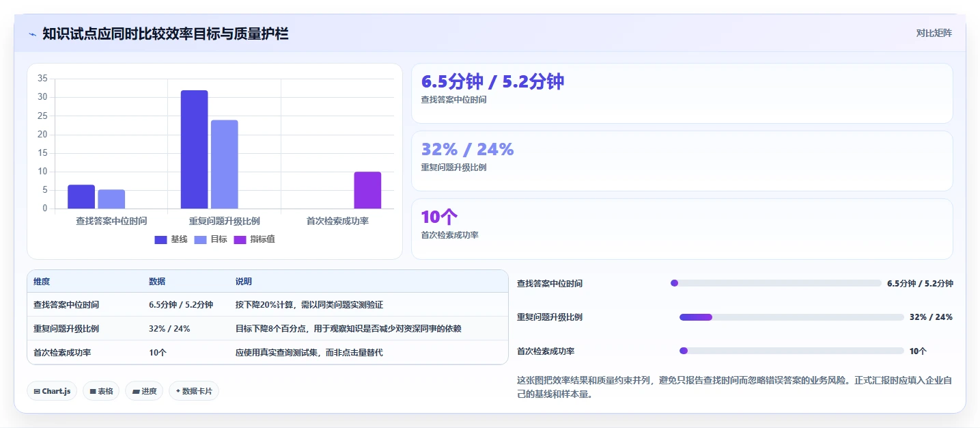Click the 进度 tag chip
The image size is (980, 428).
(144, 391)
